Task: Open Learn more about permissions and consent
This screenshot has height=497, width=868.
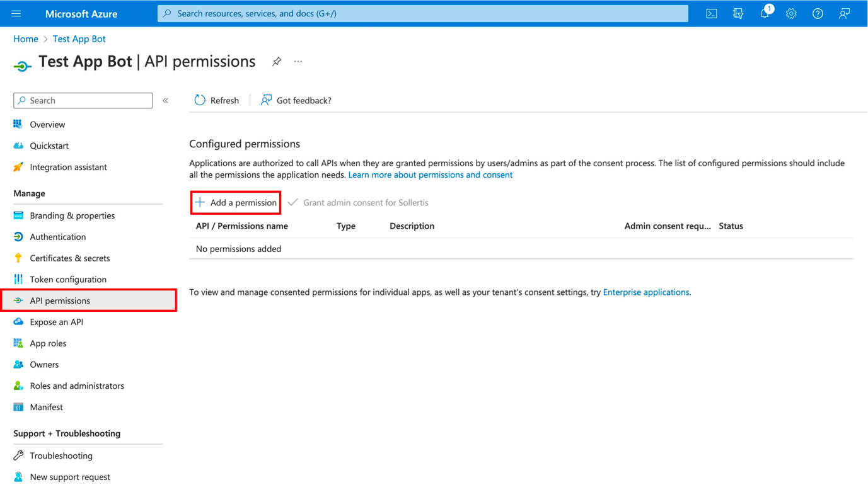Action: 431,175
